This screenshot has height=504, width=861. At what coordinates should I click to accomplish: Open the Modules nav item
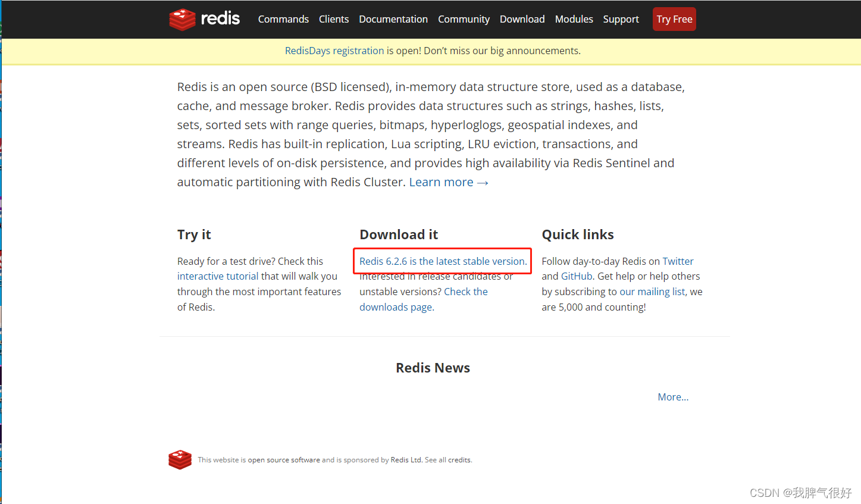pyautogui.click(x=574, y=19)
